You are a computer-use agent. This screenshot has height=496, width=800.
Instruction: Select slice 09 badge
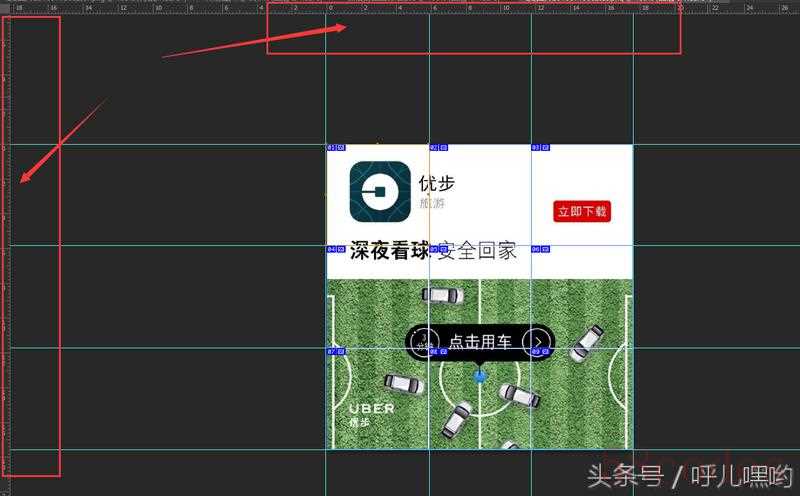541,352
